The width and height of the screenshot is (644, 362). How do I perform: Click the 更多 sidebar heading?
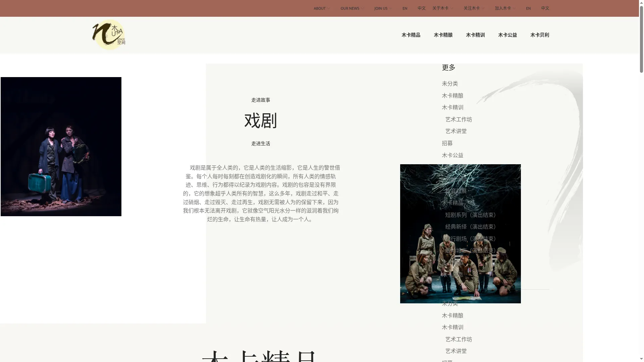point(448,68)
